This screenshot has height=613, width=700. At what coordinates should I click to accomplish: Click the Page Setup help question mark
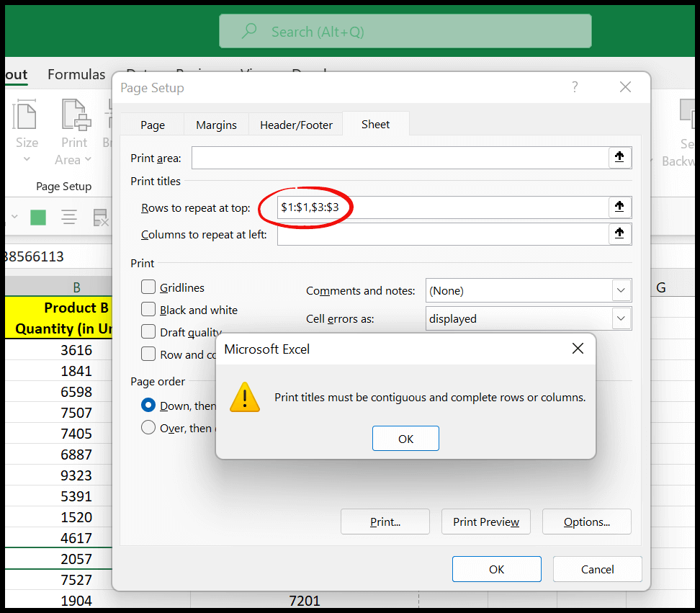point(575,86)
